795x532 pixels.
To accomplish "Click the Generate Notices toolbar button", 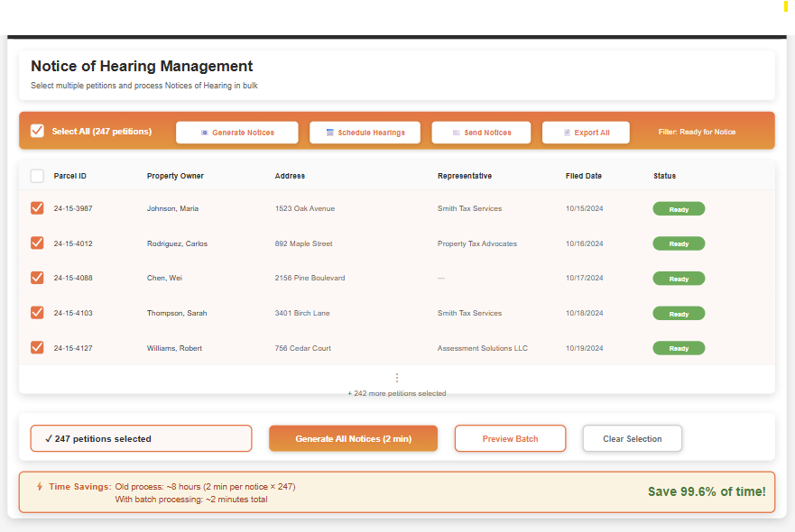I will click(x=237, y=133).
